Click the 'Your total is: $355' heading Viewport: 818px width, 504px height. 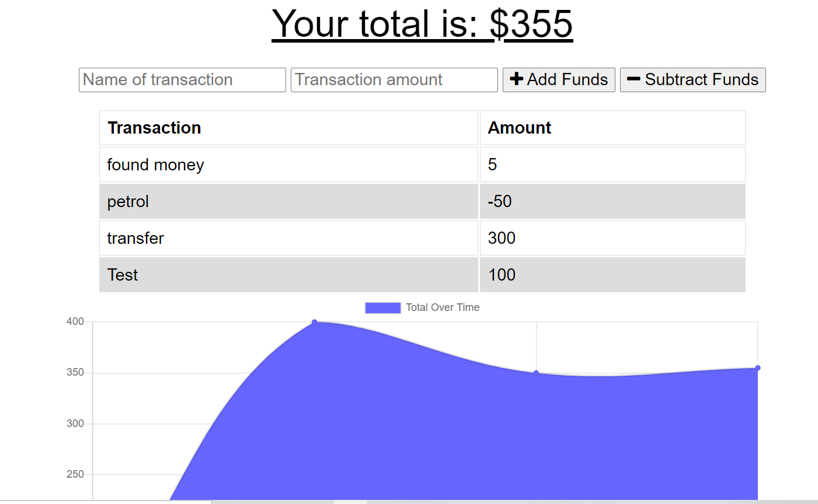click(x=422, y=24)
